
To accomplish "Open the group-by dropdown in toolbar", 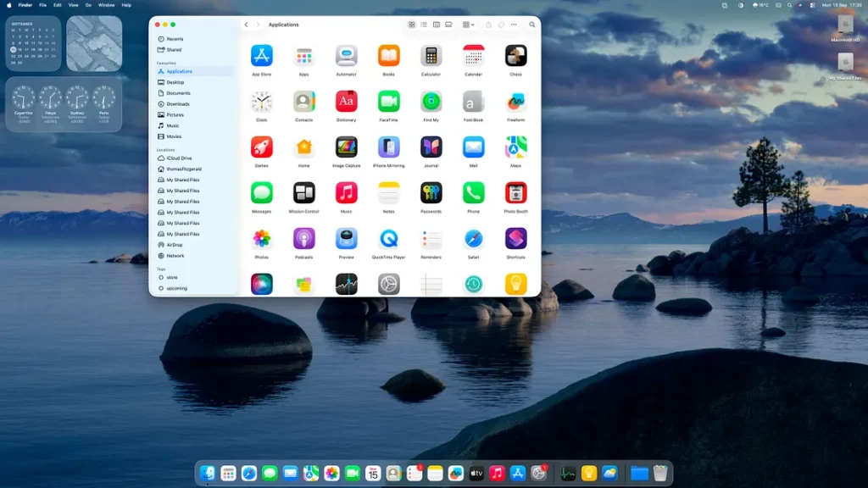I will (469, 25).
